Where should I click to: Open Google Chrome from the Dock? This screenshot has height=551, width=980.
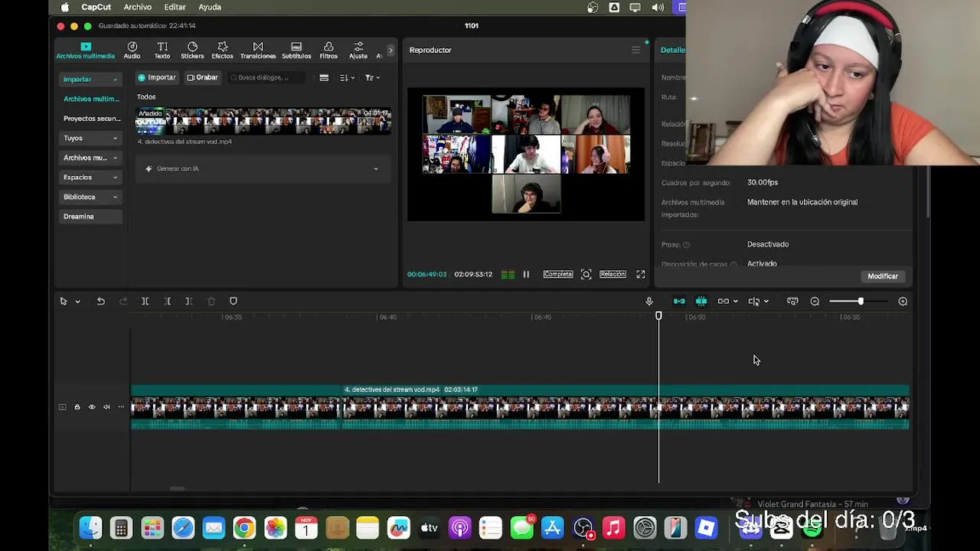tap(244, 528)
